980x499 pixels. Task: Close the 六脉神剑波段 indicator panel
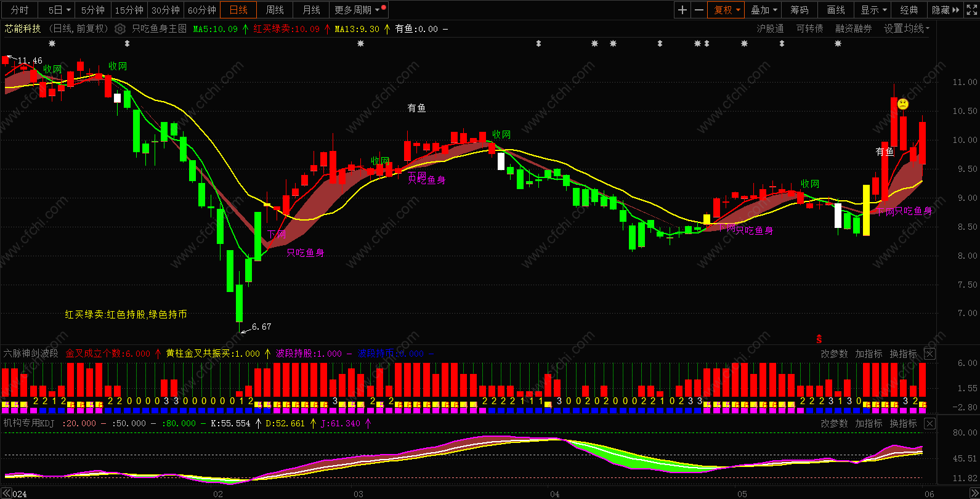930,354
